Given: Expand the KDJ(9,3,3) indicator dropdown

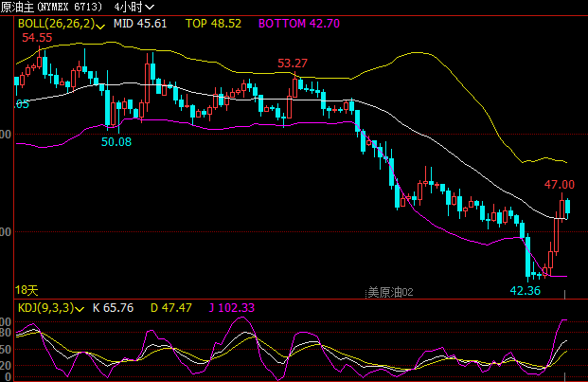Looking at the screenshot, I should pyautogui.click(x=51, y=308).
